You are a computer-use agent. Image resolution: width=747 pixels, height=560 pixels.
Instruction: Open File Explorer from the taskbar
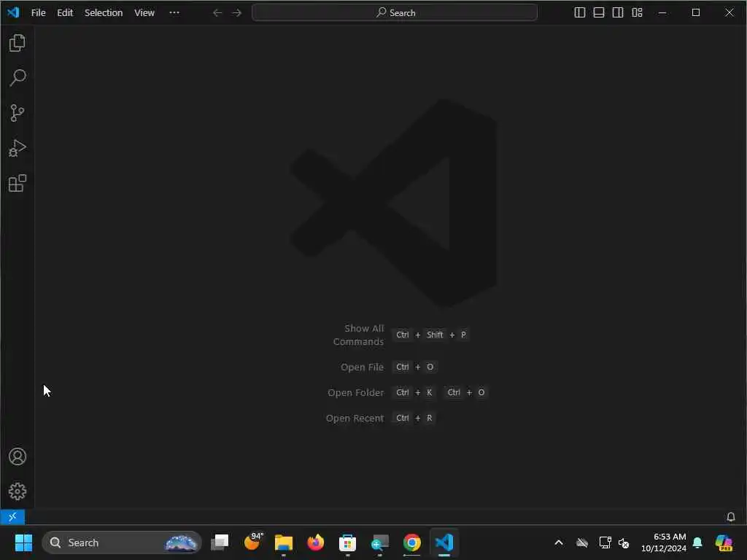(x=284, y=542)
